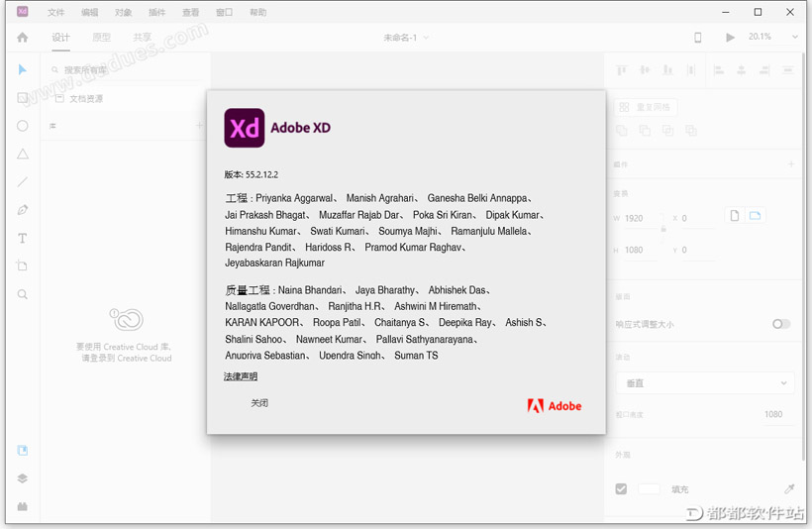
Task: Click the boolean Add (union) icon
Action: (x=622, y=131)
